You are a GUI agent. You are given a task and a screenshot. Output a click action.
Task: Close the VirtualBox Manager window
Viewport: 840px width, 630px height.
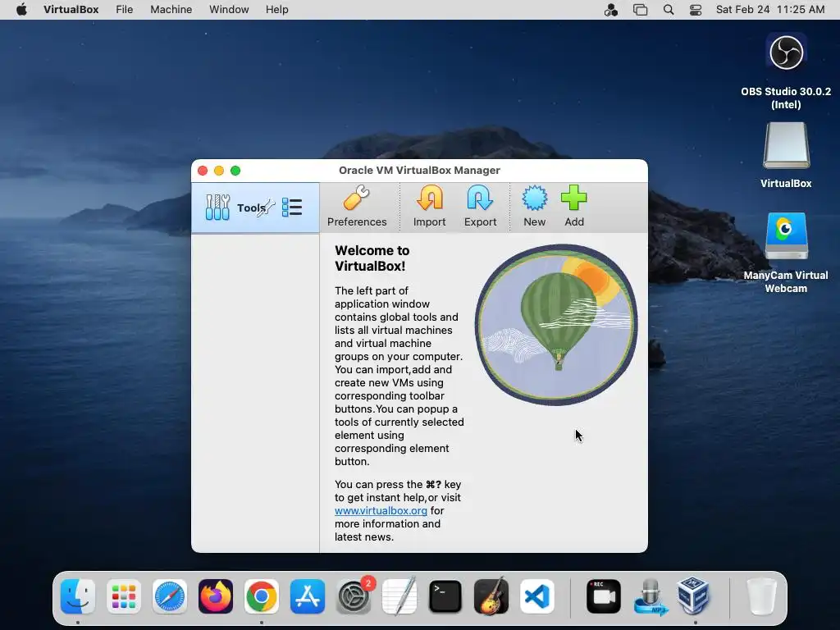tap(203, 171)
